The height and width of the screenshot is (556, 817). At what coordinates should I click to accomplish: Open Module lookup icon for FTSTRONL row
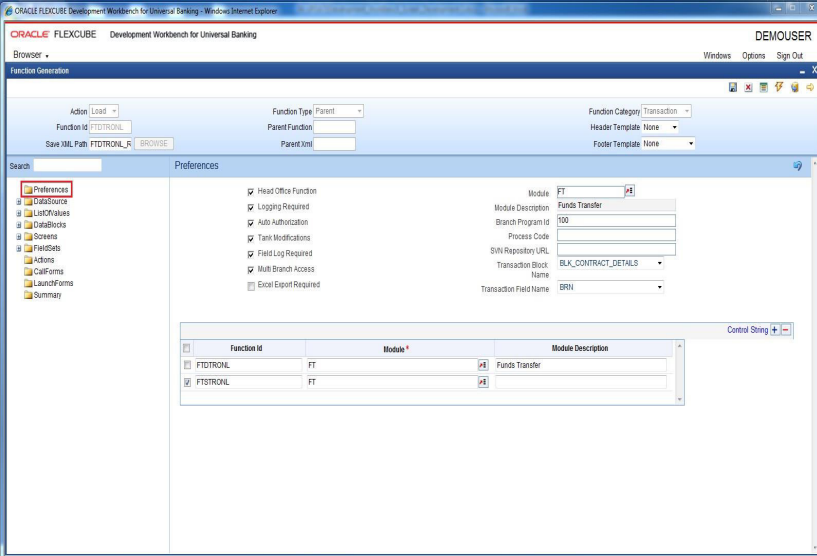[483, 382]
